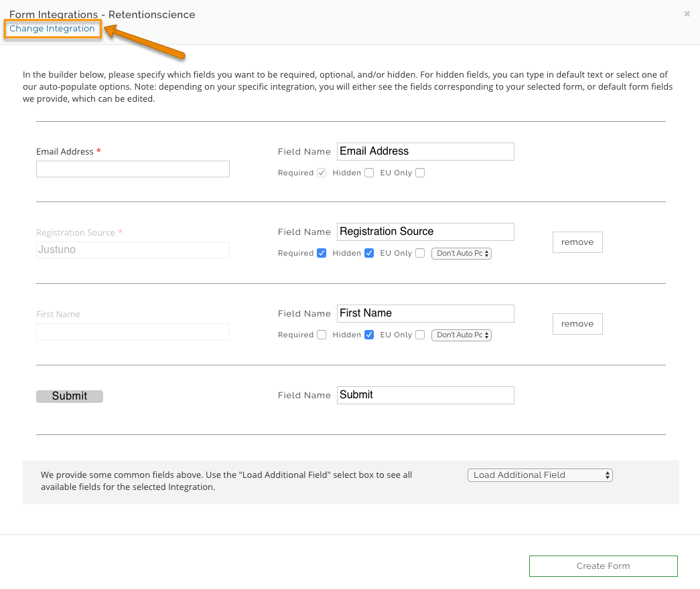Image resolution: width=700 pixels, height=589 pixels.
Task: Toggle Required checkbox for Email Address
Action: pos(322,173)
